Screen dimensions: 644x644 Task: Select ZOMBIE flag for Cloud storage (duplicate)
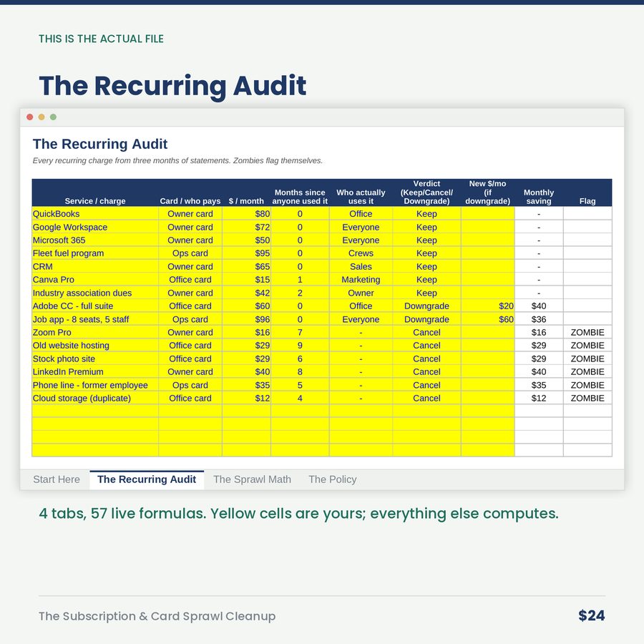tap(587, 398)
